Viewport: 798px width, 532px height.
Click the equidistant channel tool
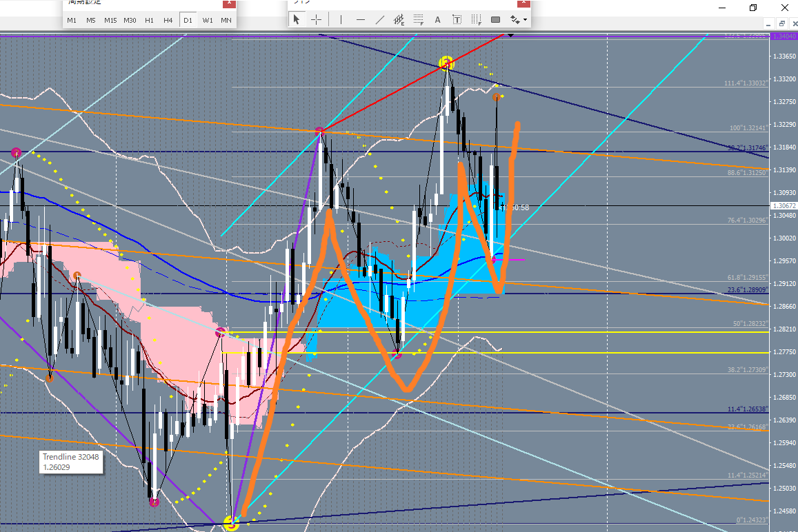pos(399,20)
